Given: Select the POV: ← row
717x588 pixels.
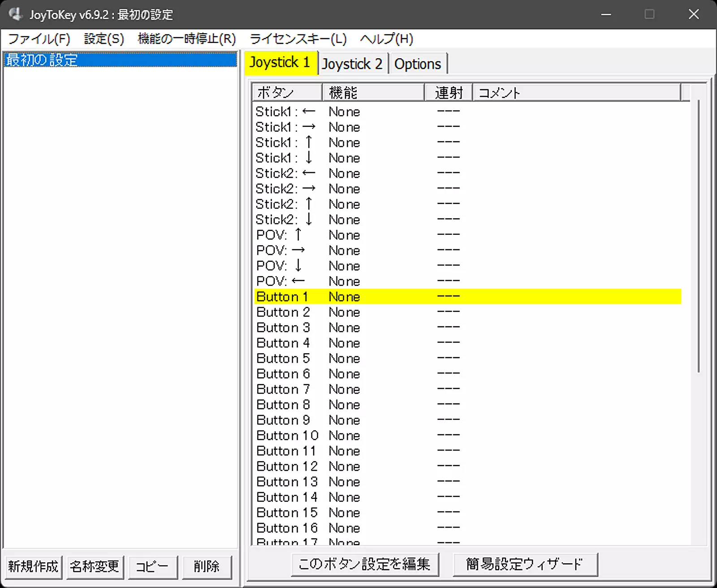Looking at the screenshot, I should tap(468, 281).
